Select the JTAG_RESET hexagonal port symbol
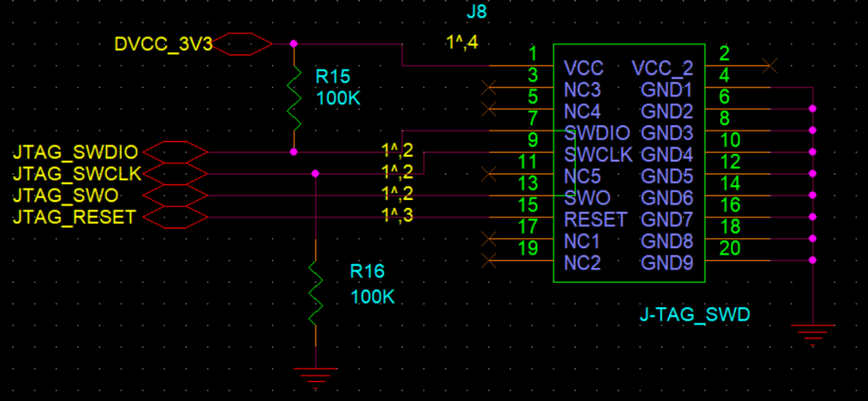The height and width of the screenshot is (401, 868). point(176,217)
